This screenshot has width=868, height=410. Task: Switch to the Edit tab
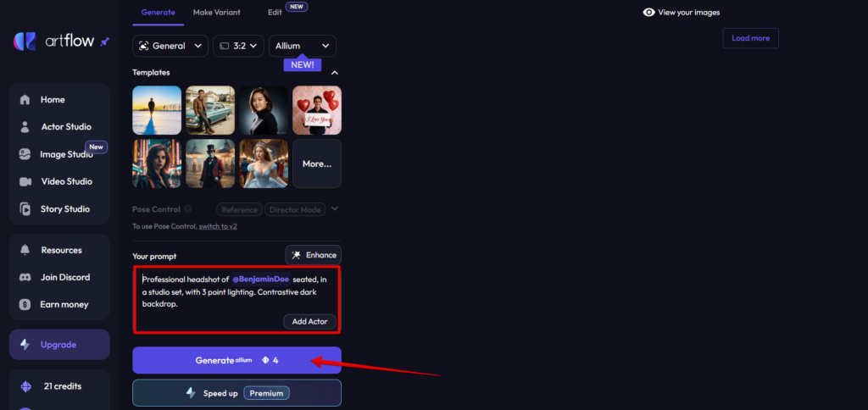point(275,12)
